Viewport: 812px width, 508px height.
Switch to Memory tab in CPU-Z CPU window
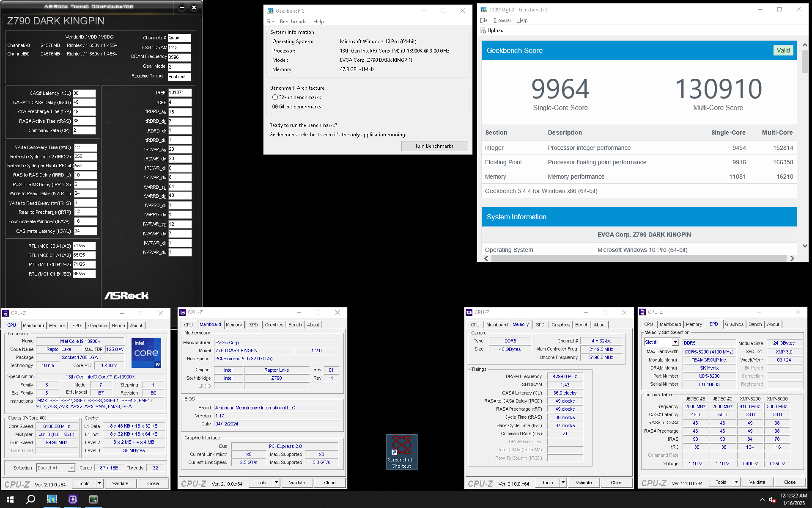tap(57, 326)
